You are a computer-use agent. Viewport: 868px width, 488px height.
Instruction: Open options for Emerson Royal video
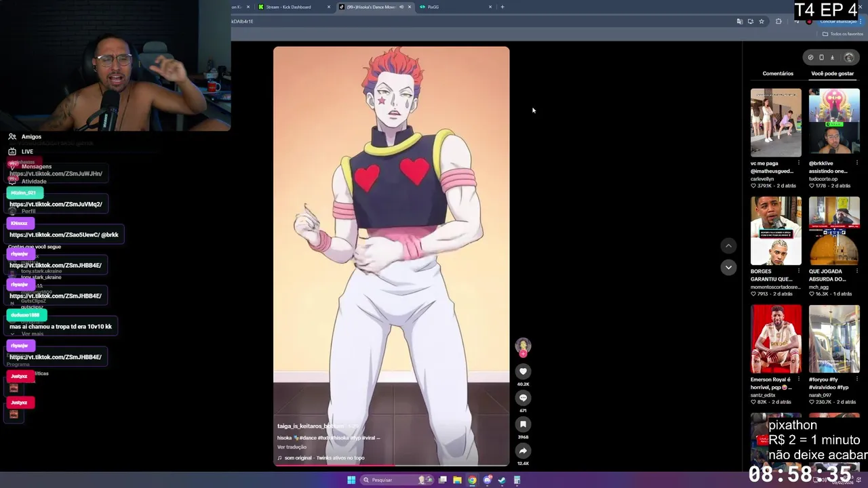(x=799, y=380)
